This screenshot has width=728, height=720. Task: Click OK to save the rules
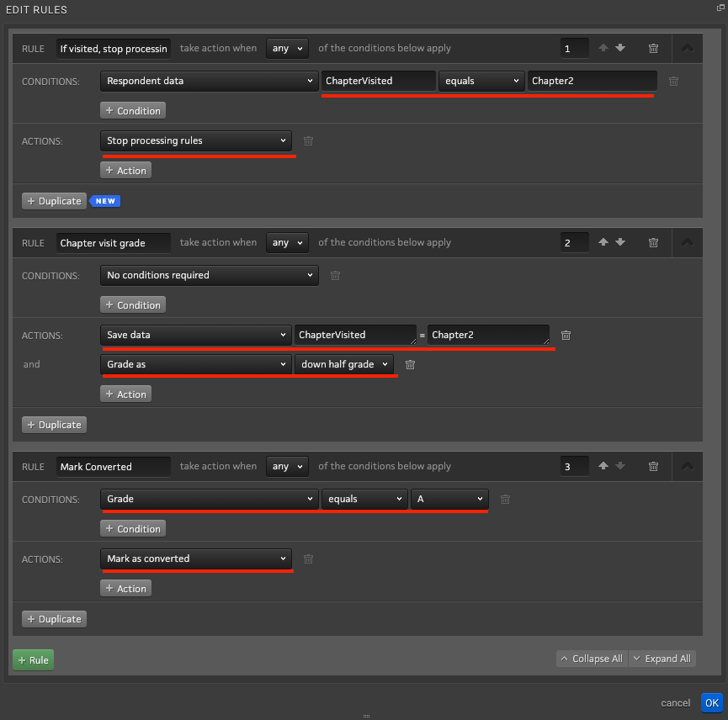click(712, 703)
